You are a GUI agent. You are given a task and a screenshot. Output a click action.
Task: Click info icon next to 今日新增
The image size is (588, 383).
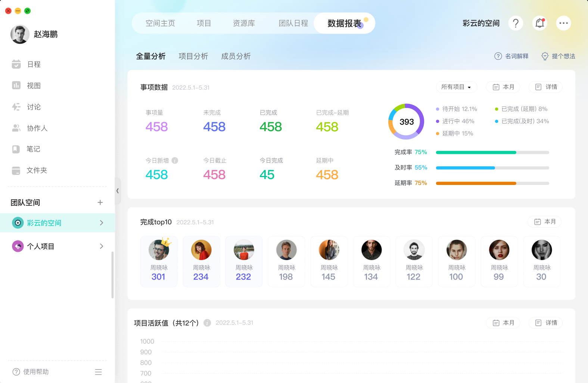[x=175, y=161]
